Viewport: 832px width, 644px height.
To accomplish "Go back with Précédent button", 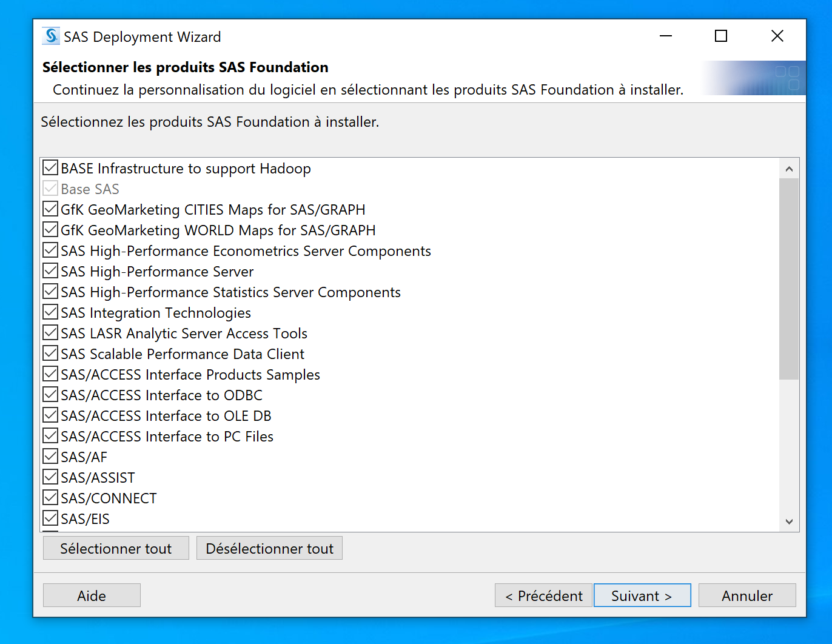I will pos(543,595).
